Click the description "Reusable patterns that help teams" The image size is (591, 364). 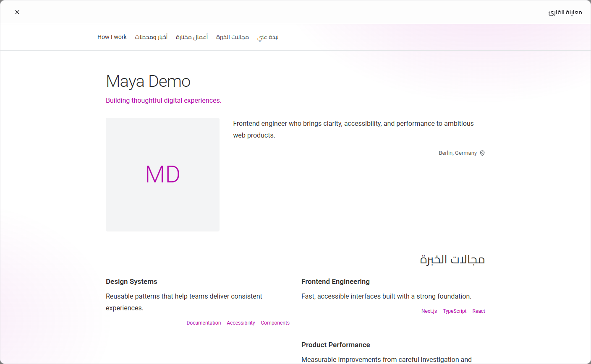184,302
